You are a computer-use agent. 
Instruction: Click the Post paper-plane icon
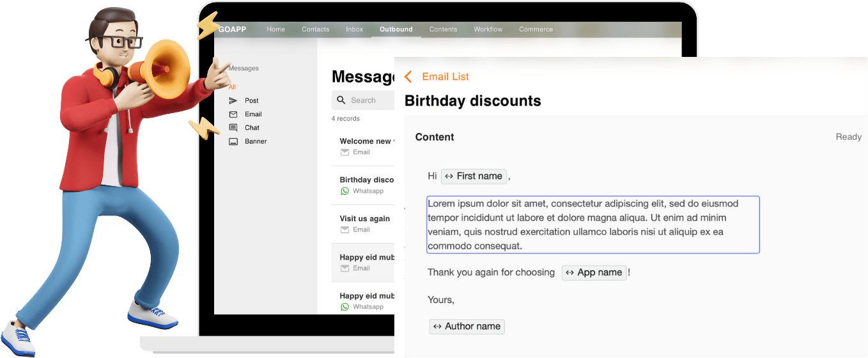[x=233, y=100]
